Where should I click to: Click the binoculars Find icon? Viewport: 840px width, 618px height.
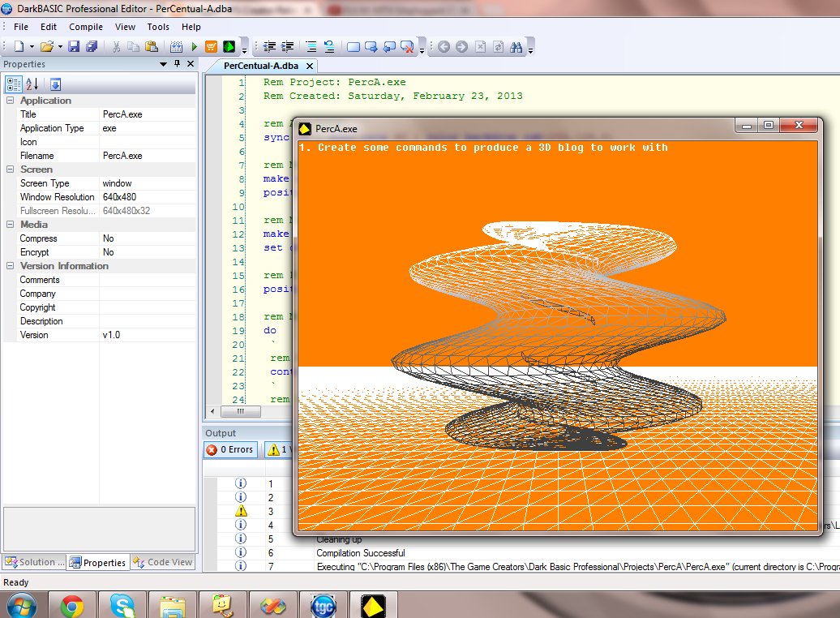point(516,46)
